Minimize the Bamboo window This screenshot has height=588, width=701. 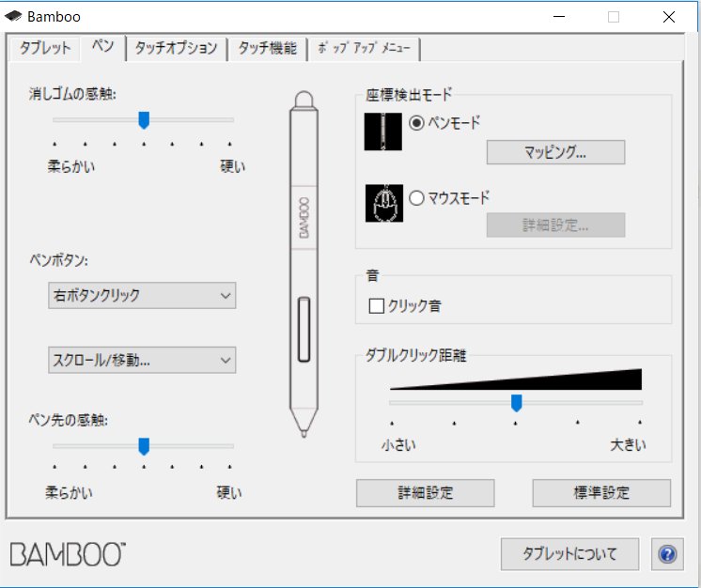pyautogui.click(x=559, y=17)
